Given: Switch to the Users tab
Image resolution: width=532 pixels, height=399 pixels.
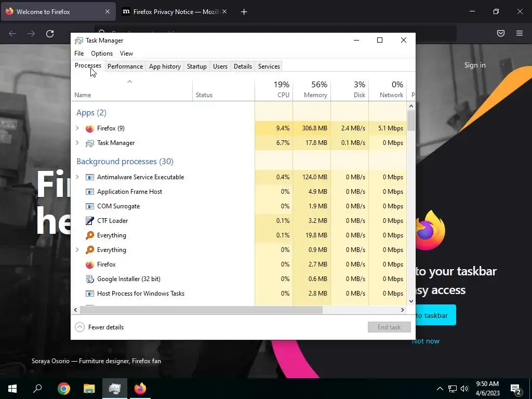Looking at the screenshot, I should pyautogui.click(x=220, y=66).
